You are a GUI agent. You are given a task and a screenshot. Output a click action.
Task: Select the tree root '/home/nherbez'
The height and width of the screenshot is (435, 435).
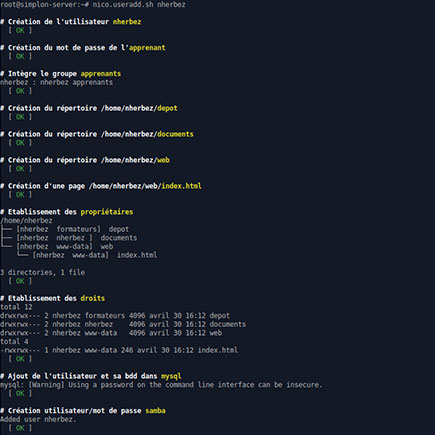click(x=26, y=221)
